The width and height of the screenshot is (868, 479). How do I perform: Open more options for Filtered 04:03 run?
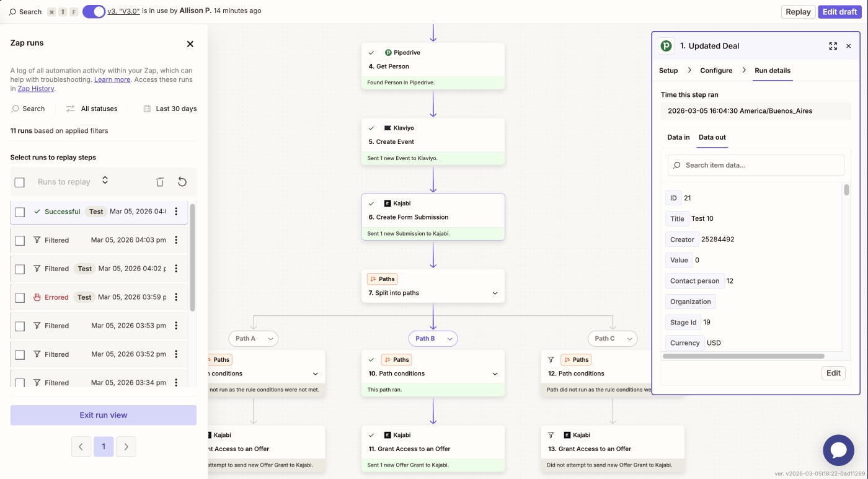(x=176, y=240)
